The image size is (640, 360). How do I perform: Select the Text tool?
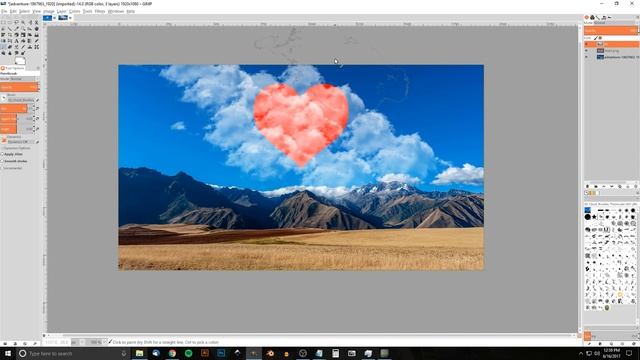click(x=16, y=41)
